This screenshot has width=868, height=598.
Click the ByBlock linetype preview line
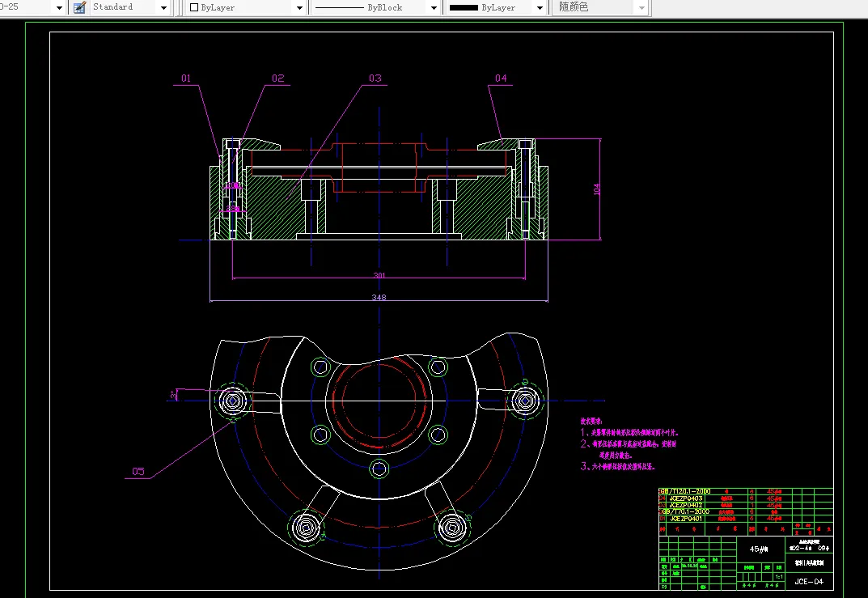click(x=339, y=8)
